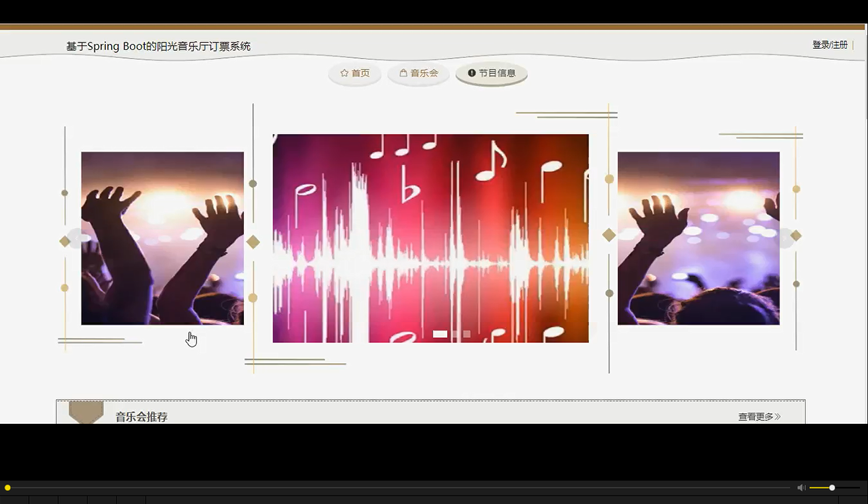Screen dimensions: 868x504
Task: Adjust the video player volume slider
Action: [x=834, y=487]
